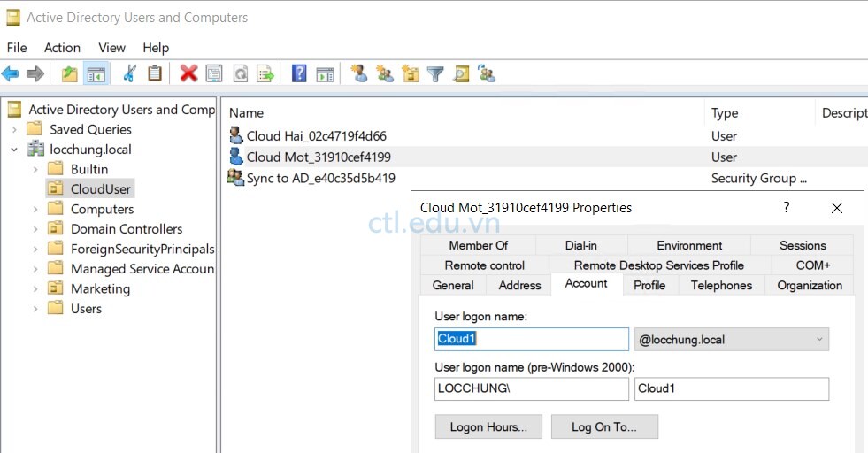Click the Logon Hours... button

pyautogui.click(x=488, y=427)
